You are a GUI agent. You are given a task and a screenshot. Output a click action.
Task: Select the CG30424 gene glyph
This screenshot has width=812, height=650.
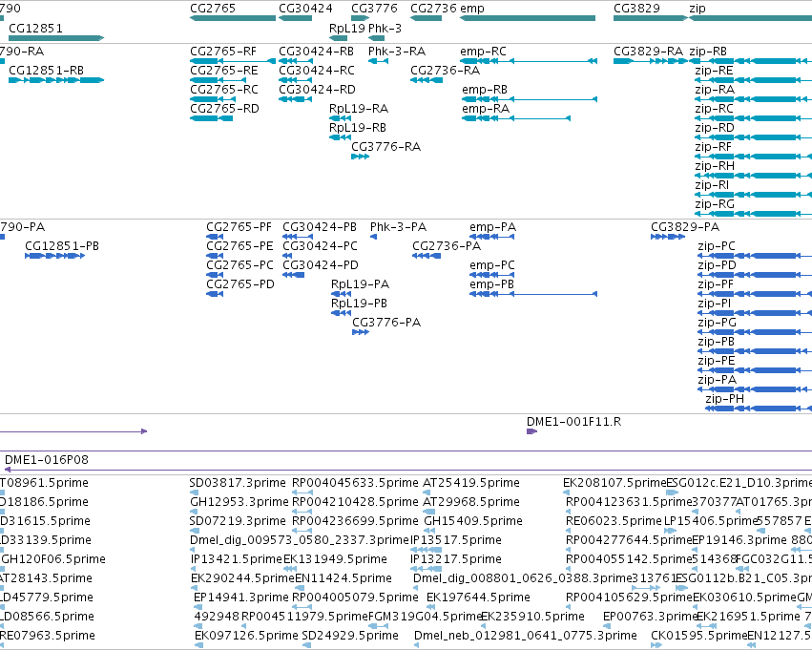[295, 18]
